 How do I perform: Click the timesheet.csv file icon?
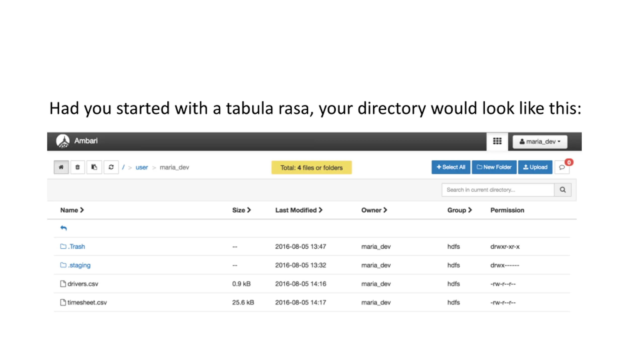[x=63, y=302]
